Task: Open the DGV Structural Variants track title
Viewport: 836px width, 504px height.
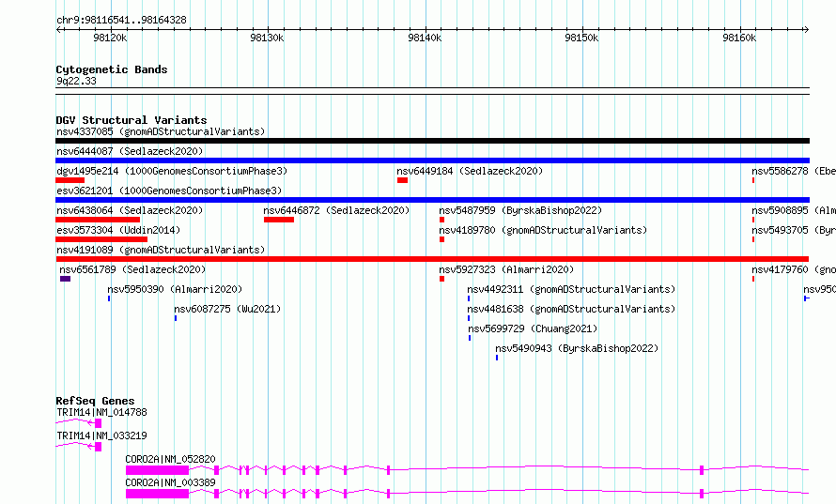Action: (x=132, y=120)
